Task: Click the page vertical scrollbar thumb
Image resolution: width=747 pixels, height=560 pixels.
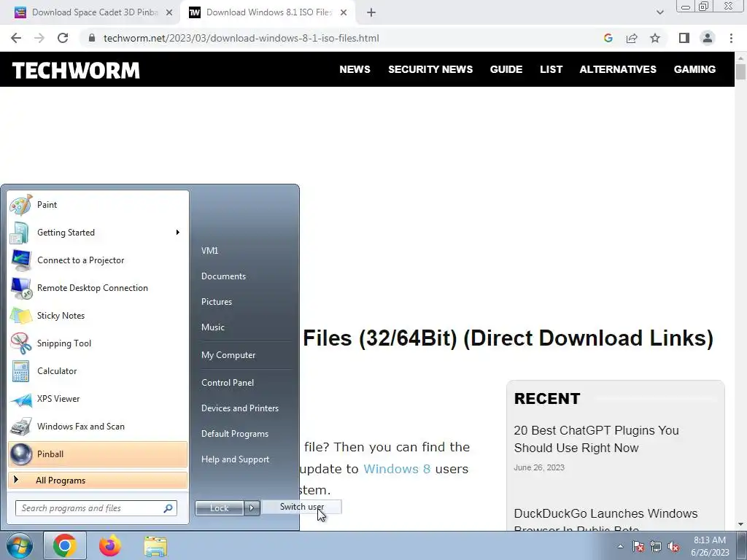Action: [x=740, y=71]
